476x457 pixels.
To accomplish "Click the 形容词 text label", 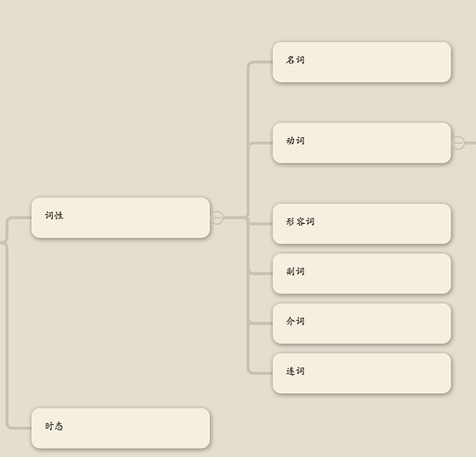I will pos(300,221).
